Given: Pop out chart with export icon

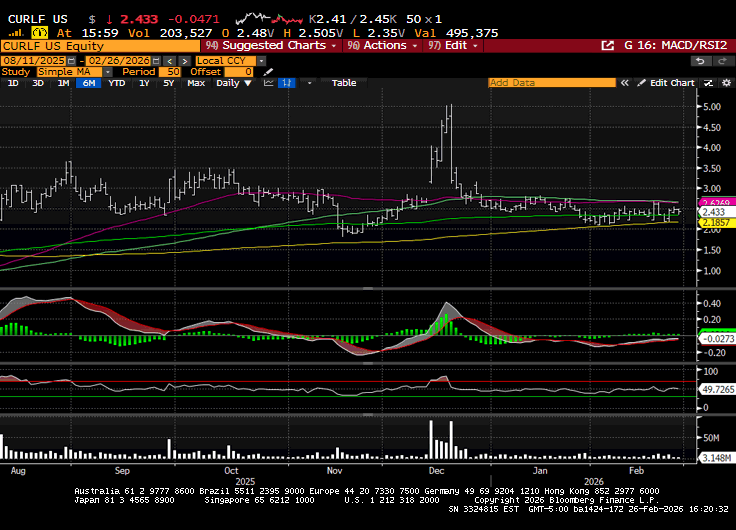Looking at the screenshot, I should tap(607, 46).
